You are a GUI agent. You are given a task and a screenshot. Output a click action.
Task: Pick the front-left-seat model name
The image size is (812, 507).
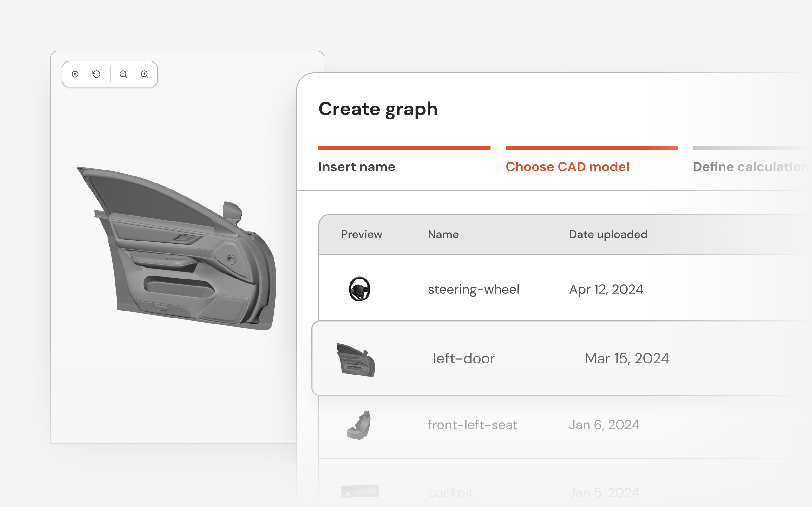[x=472, y=425]
